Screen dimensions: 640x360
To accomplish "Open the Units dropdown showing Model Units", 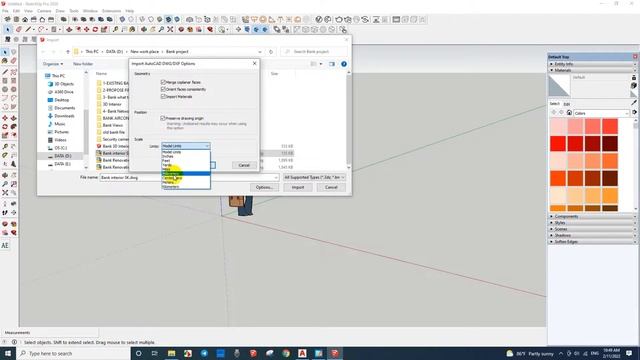I will [x=186, y=146].
